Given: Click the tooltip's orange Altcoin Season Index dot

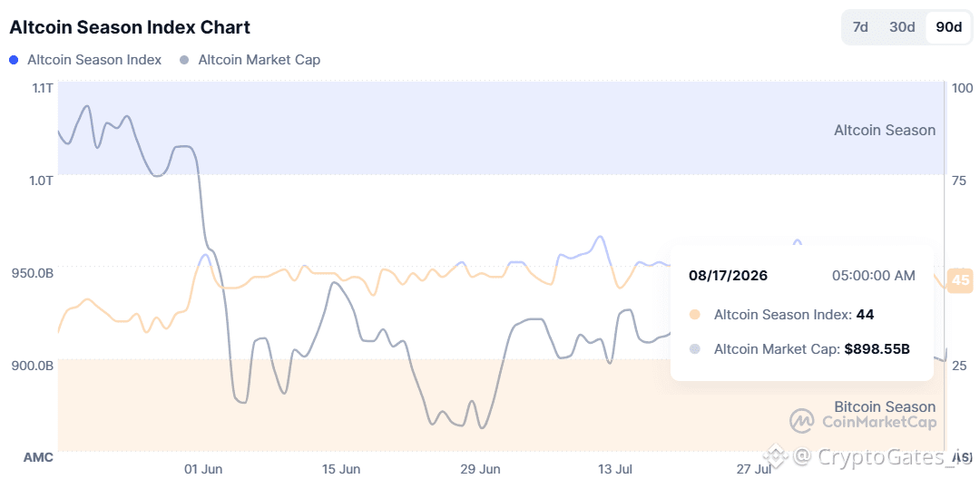Looking at the screenshot, I should tap(694, 315).
